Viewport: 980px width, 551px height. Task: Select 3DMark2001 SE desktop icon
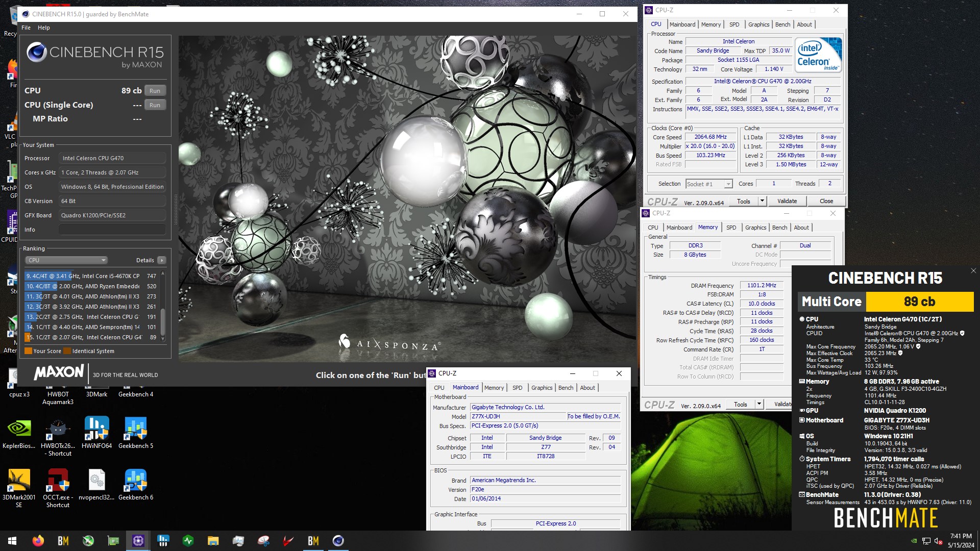point(19,488)
